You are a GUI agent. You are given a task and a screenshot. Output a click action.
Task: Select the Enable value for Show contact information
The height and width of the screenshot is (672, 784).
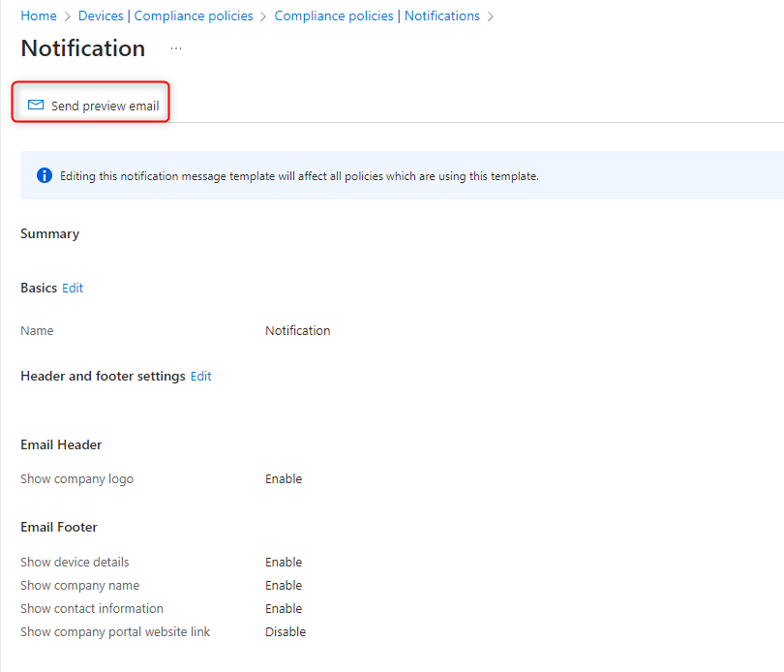(284, 608)
